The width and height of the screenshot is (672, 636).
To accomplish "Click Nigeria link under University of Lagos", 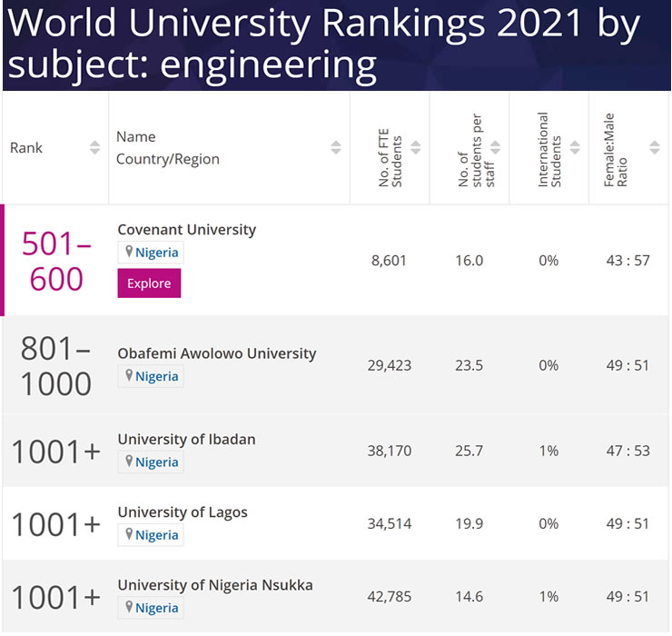I will 157,535.
